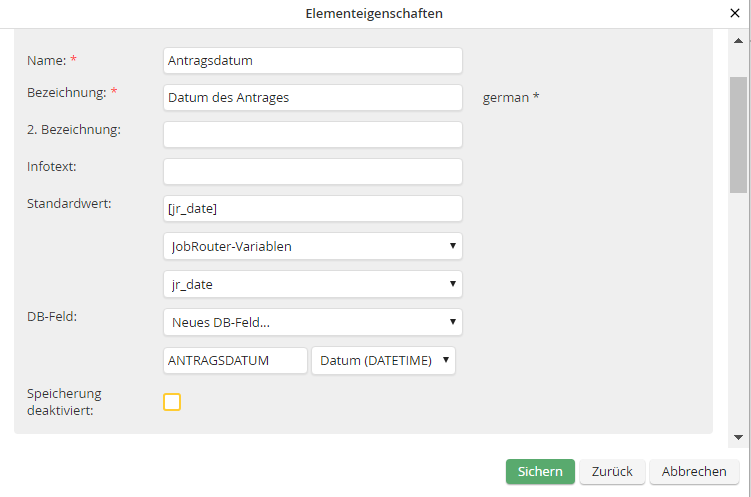The image size is (751, 497).
Task: Select the Datum (DATETIME) type dropdown
Action: (x=383, y=360)
